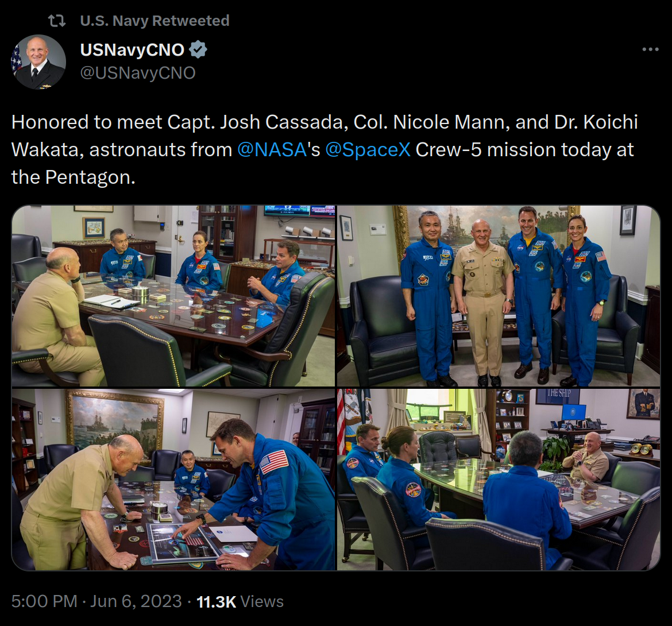
Task: Open photo showing CNO office desk
Action: (499, 480)
